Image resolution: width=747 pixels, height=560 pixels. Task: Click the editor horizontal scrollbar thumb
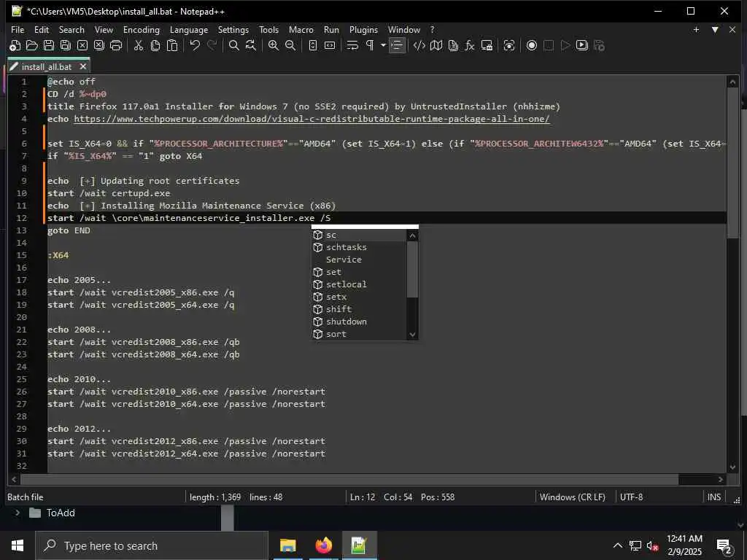tap(349, 480)
